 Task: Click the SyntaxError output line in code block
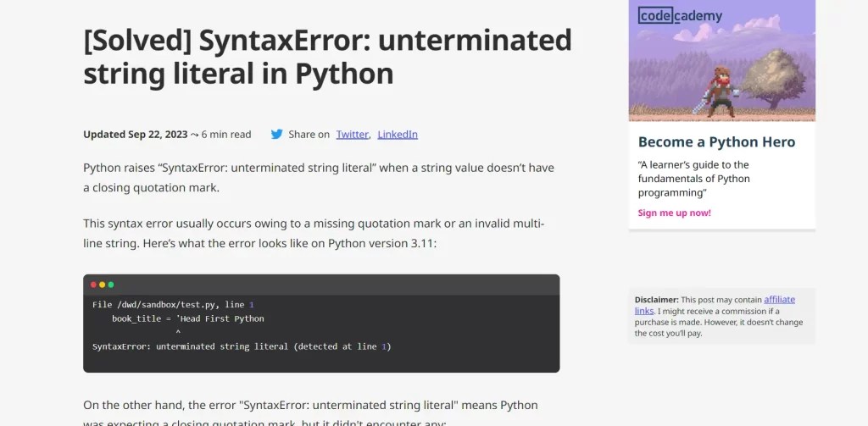(x=242, y=346)
